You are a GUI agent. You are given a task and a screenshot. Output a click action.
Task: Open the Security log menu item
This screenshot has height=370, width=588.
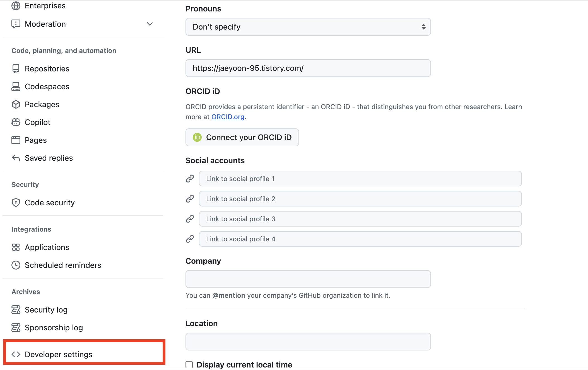pyautogui.click(x=46, y=310)
